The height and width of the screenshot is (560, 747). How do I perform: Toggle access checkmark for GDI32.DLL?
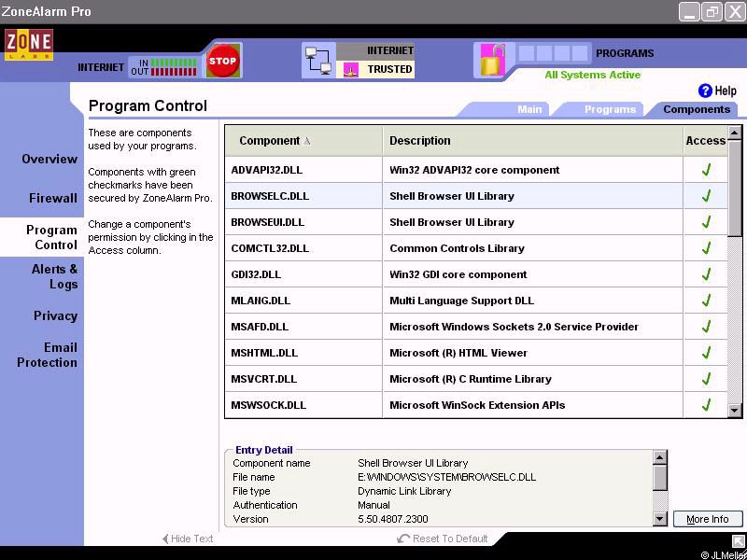click(x=706, y=274)
